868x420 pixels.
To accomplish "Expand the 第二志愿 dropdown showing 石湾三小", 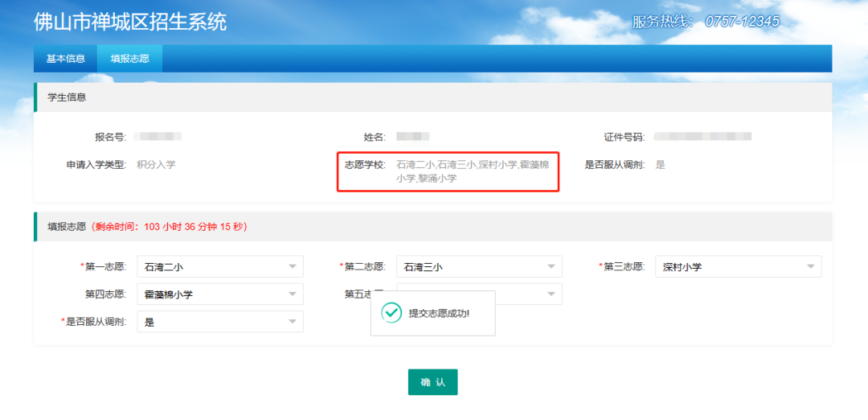I will click(479, 266).
